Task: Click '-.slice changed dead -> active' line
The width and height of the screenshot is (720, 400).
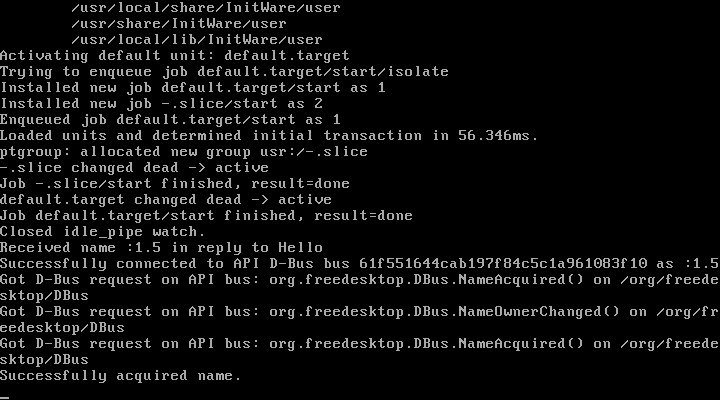Action: 134,168
